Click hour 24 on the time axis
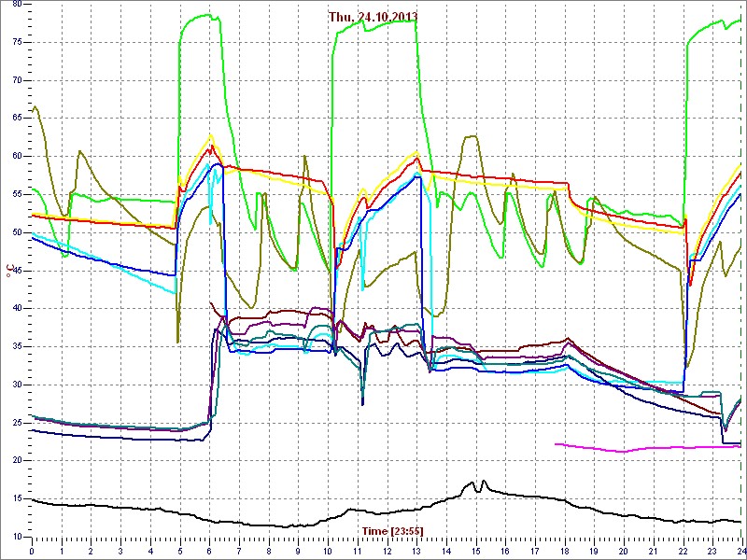 click(740, 551)
